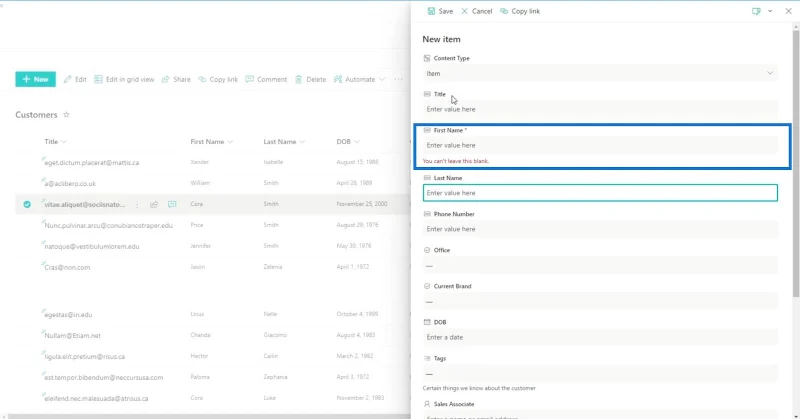Open the Last Name column header menu
Screen dimensions: 800x419
(x=284, y=142)
